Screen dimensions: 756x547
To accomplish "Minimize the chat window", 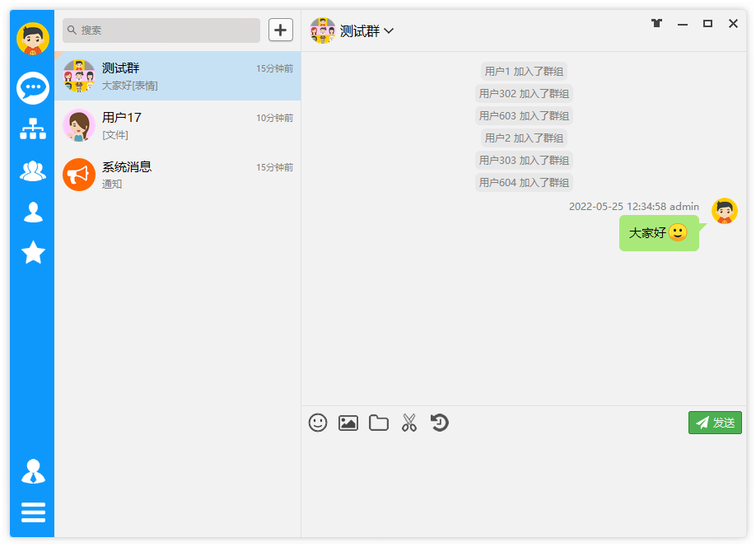I will (x=683, y=24).
